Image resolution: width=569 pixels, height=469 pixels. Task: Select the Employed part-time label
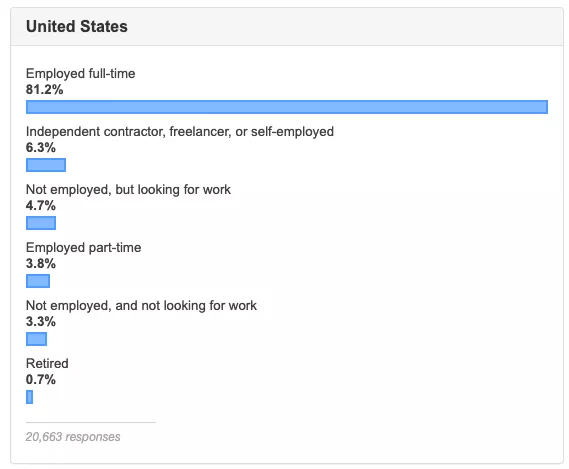pos(83,248)
